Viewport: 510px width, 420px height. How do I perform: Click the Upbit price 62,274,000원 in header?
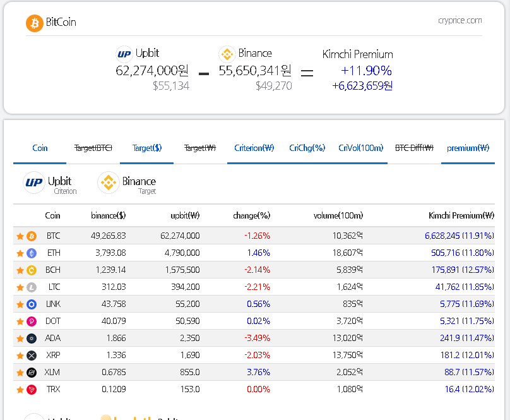[152, 71]
